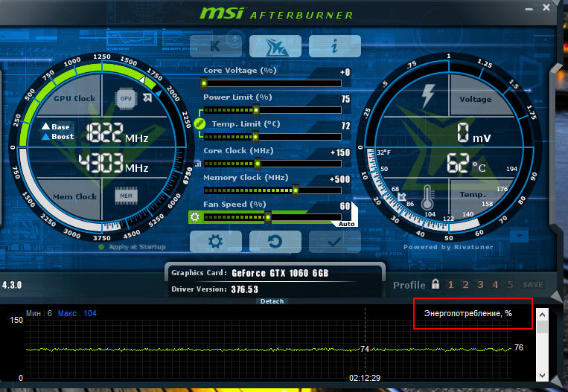Click the SAVE profile button
568x392 pixels.
[x=532, y=284]
